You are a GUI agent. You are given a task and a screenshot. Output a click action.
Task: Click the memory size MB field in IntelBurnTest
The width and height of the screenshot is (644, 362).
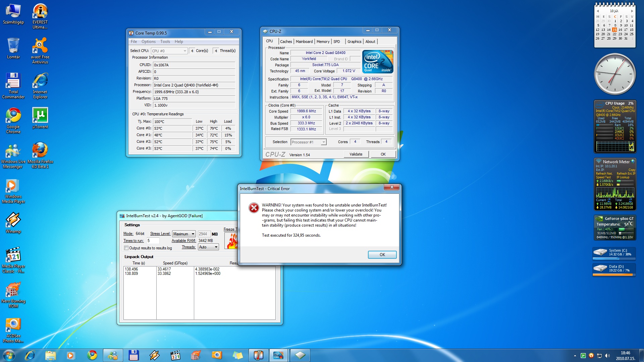click(204, 234)
